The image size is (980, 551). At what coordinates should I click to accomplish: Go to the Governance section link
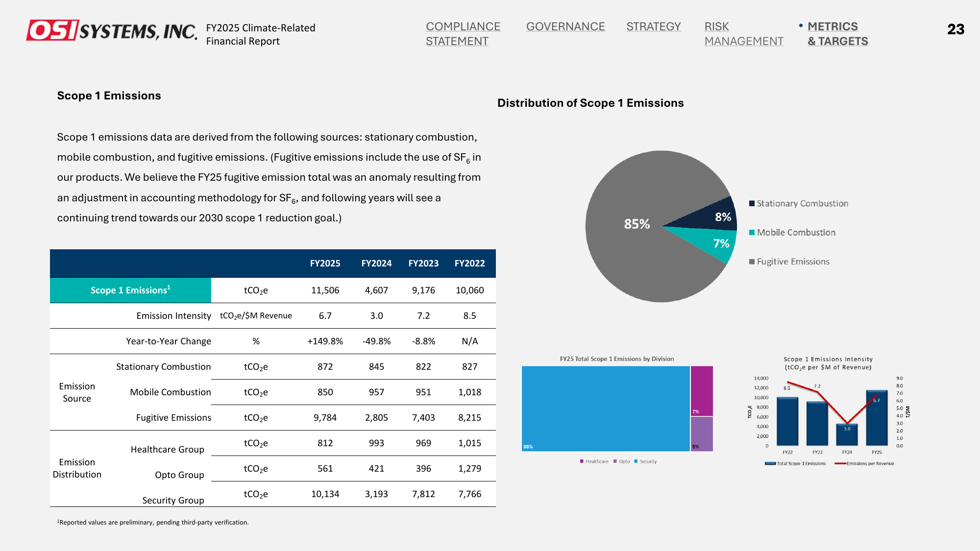[x=565, y=26]
